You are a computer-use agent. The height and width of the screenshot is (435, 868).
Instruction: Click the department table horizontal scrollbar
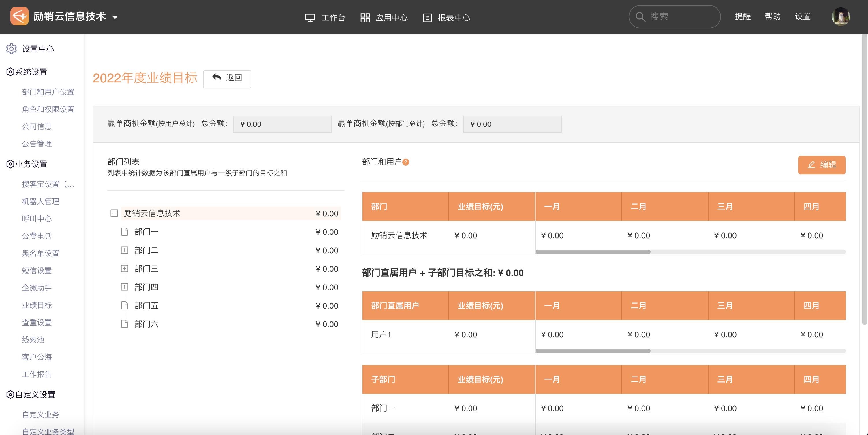point(593,252)
